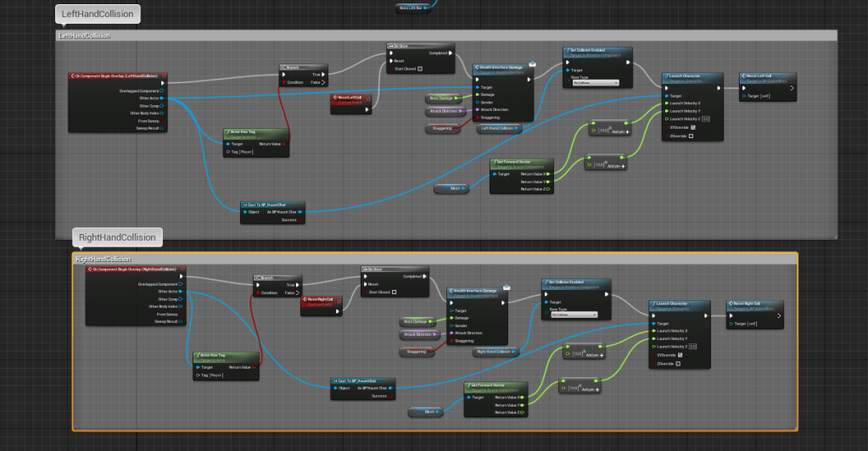Open New Type dropdown in left Set Collision Enabled
868x451 pixels.
(596, 83)
